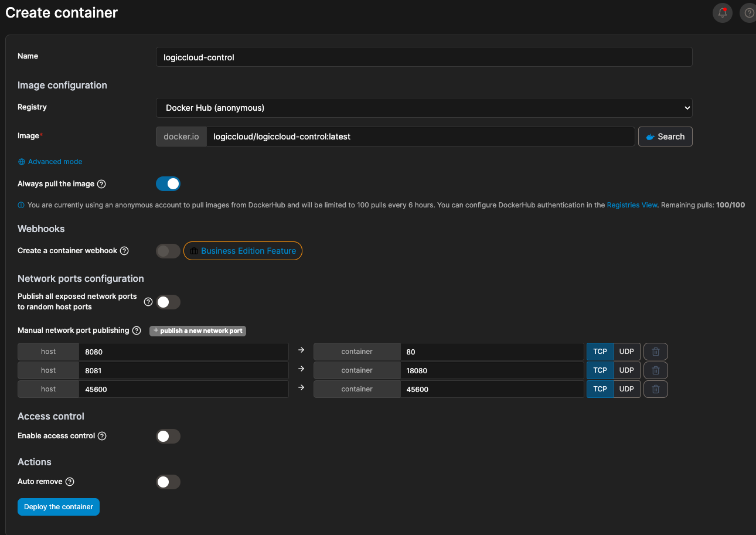Open the Registry dropdown
Screen dimensions: 756x535
coord(424,108)
